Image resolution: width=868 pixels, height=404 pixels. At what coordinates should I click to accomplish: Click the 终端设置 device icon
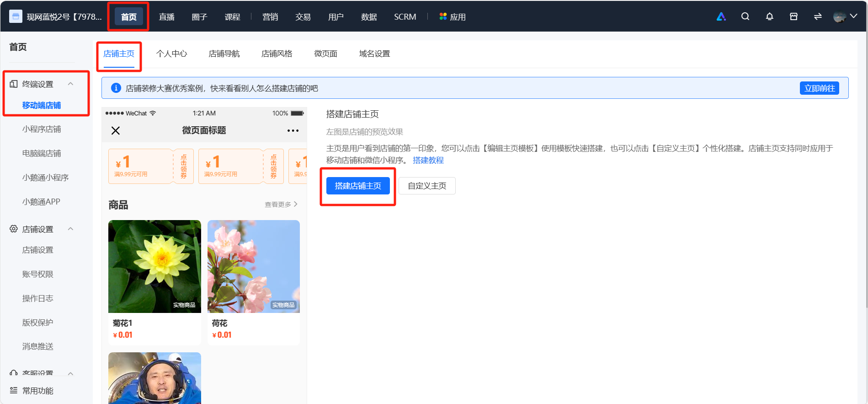(x=14, y=84)
